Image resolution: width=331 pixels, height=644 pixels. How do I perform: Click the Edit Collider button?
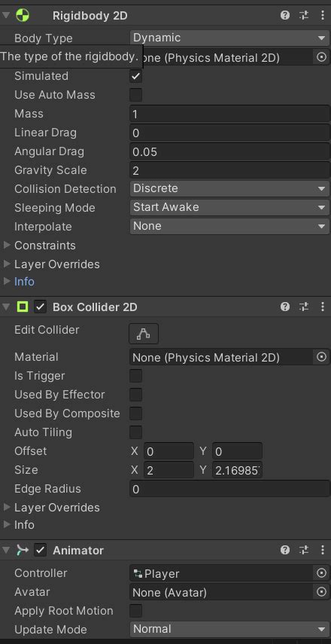[x=144, y=334]
